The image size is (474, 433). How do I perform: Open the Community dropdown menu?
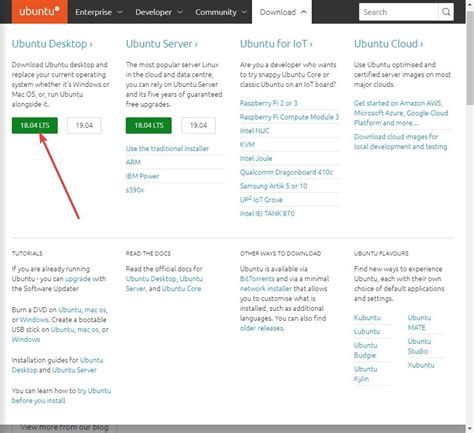click(221, 12)
